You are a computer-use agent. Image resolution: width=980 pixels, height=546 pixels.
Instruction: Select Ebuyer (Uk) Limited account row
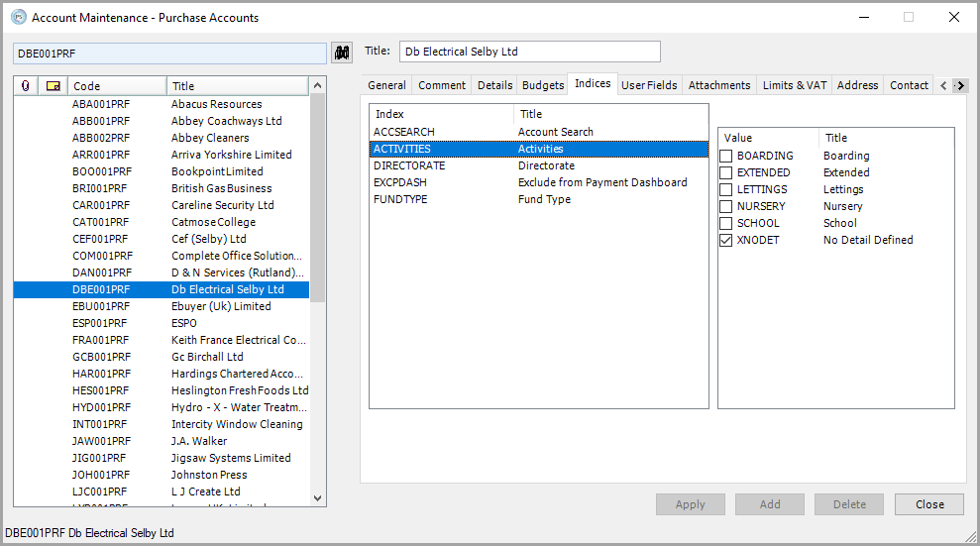221,306
